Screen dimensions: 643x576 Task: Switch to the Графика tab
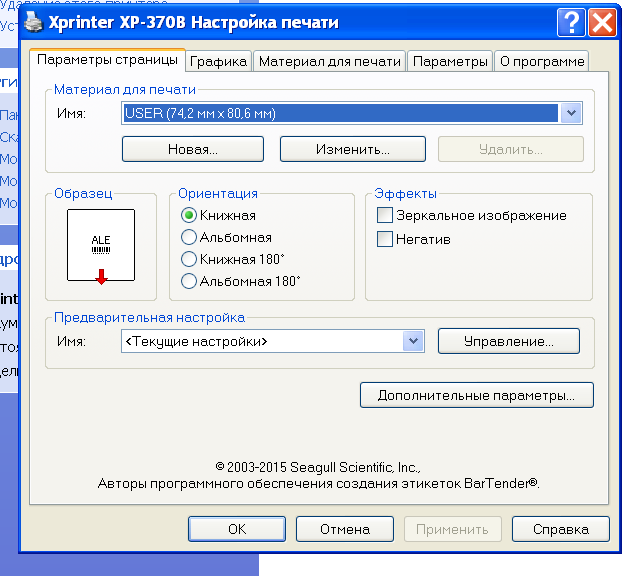click(219, 61)
